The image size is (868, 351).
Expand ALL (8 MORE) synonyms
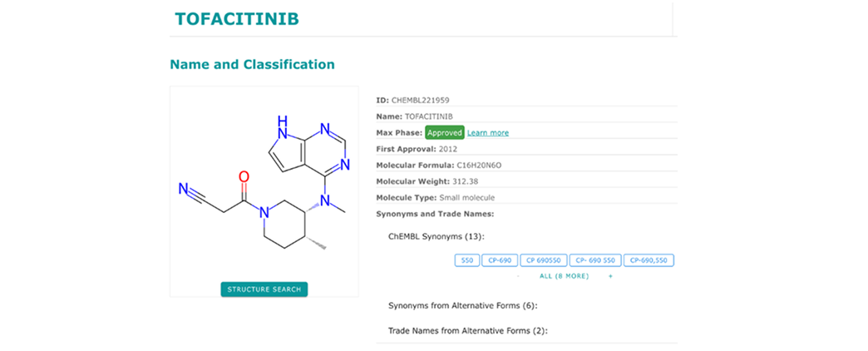[x=564, y=276]
